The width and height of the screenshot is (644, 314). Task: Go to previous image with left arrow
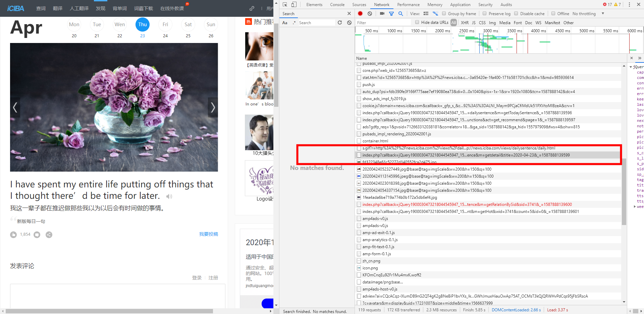[x=15, y=107]
